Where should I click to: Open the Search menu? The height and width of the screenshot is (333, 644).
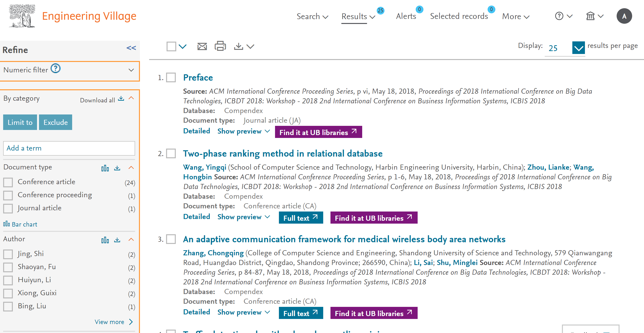[x=312, y=16]
